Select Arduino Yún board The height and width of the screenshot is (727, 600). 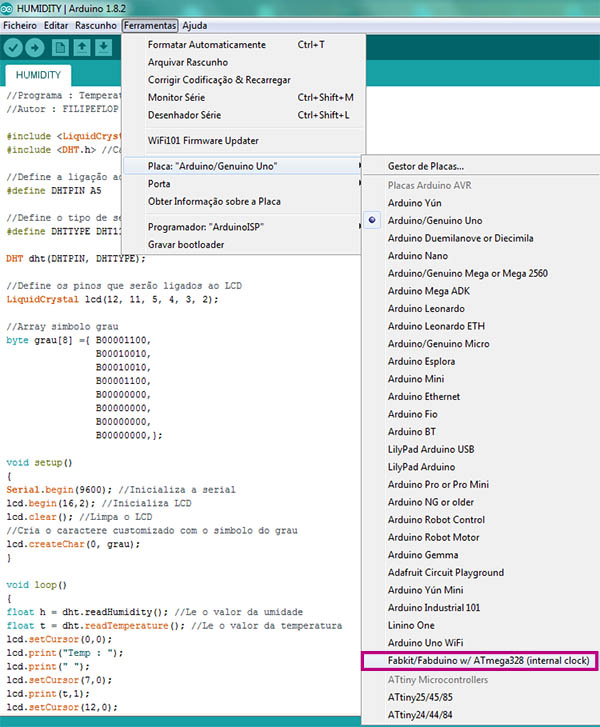[480, 203]
